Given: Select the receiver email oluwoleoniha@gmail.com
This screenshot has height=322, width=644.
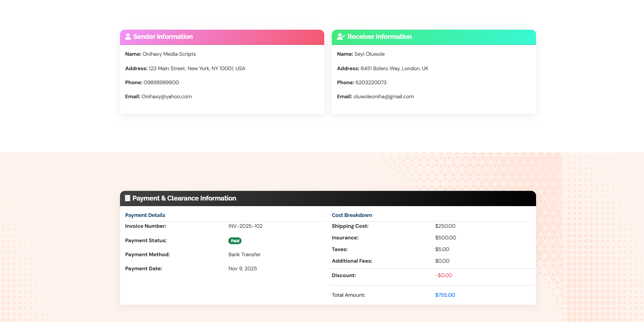Looking at the screenshot, I should click(x=383, y=97).
